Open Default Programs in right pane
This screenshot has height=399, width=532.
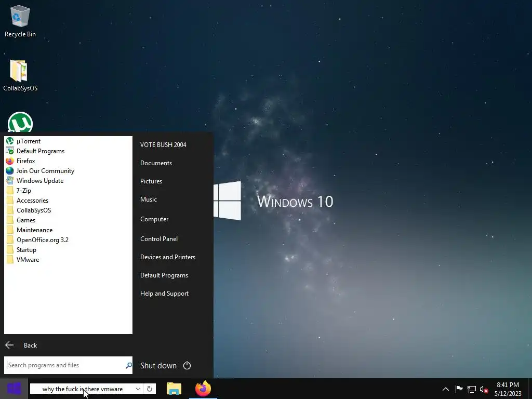click(164, 275)
